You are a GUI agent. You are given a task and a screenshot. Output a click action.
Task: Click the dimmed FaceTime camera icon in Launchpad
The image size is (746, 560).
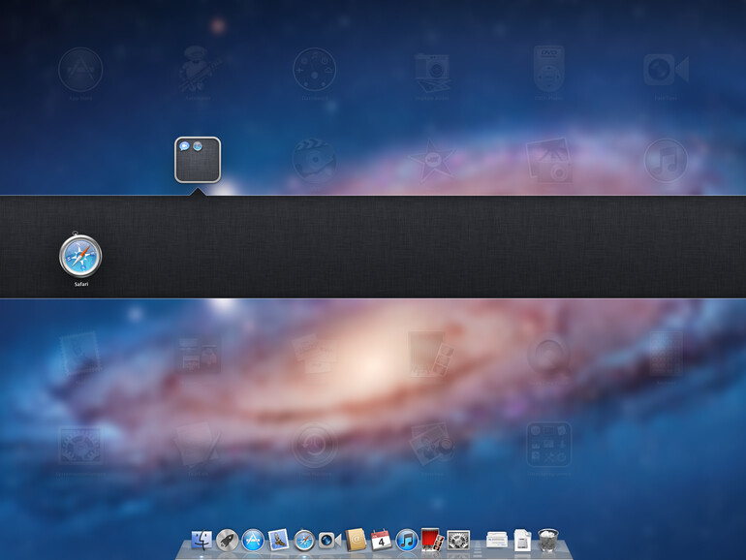tap(666, 70)
